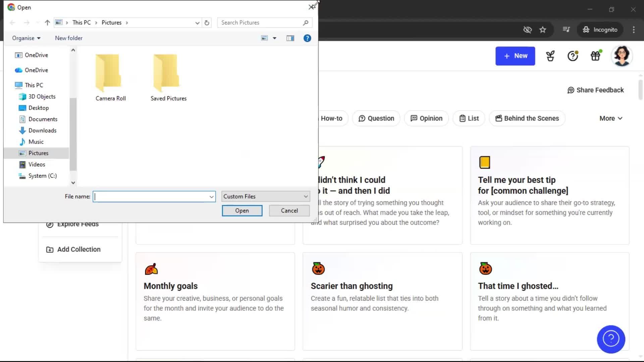This screenshot has width=644, height=362.
Task: Open the gift rewards icon with green badge
Action: coord(595,56)
